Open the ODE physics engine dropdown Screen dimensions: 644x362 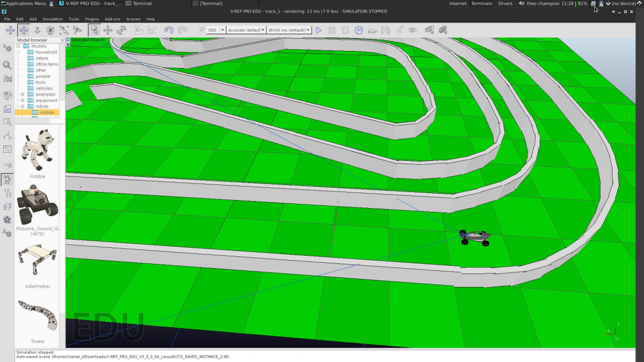pos(216,31)
